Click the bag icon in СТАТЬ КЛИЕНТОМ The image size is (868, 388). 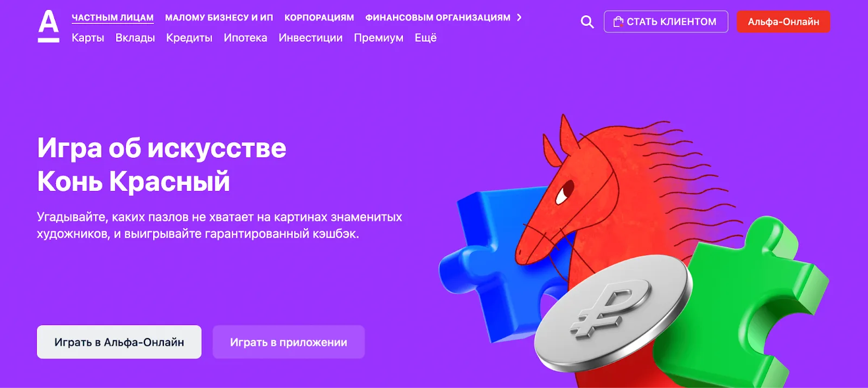click(618, 22)
